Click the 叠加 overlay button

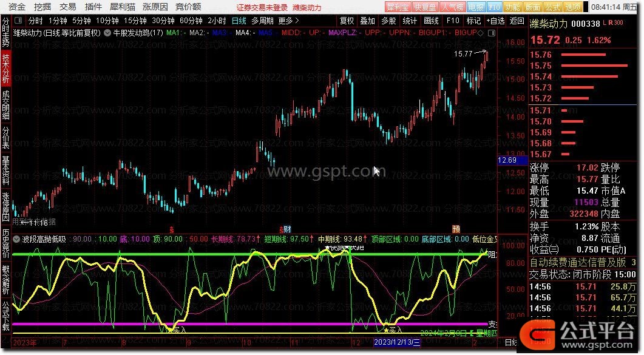tap(368, 21)
